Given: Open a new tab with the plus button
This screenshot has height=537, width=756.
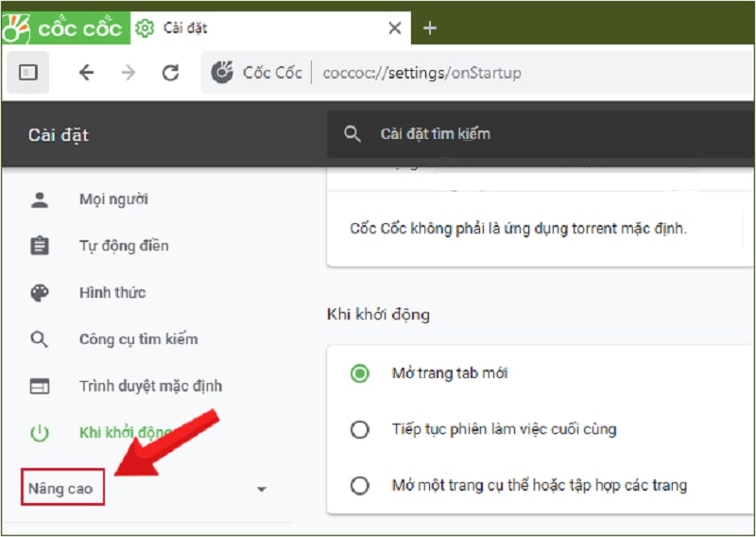Looking at the screenshot, I should 430,28.
